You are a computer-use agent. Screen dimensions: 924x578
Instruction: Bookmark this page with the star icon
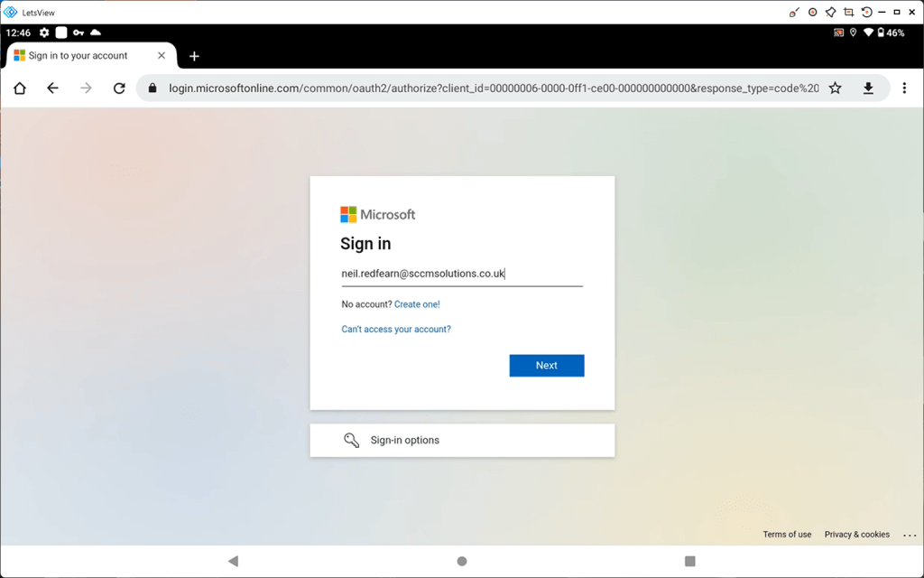(x=836, y=89)
